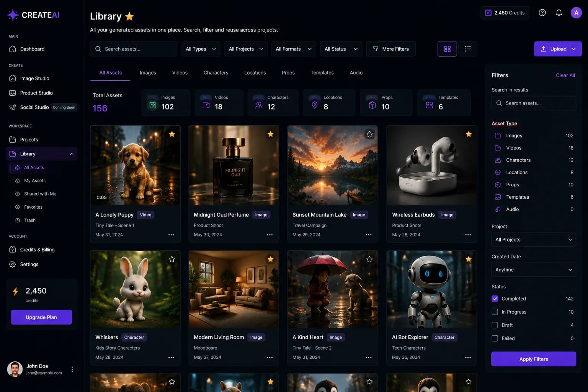Viewport: 588px width, 392px height.
Task: Click the Apply Filters button
Action: point(534,359)
